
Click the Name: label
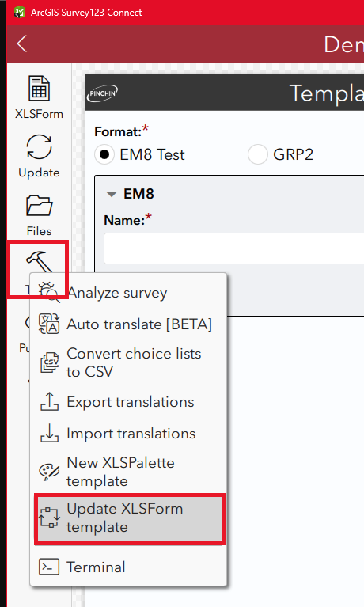coord(124,220)
